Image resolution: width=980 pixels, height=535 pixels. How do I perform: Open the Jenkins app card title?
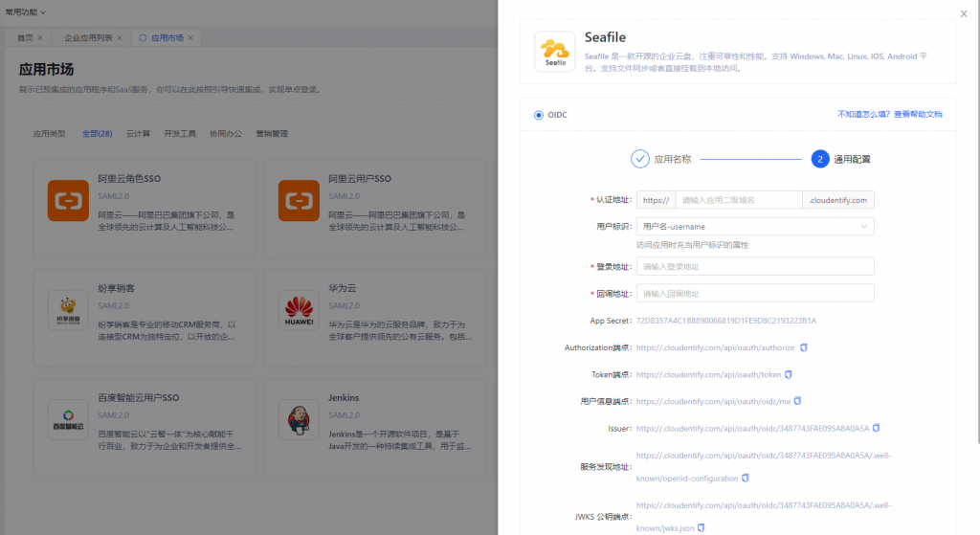pos(344,397)
